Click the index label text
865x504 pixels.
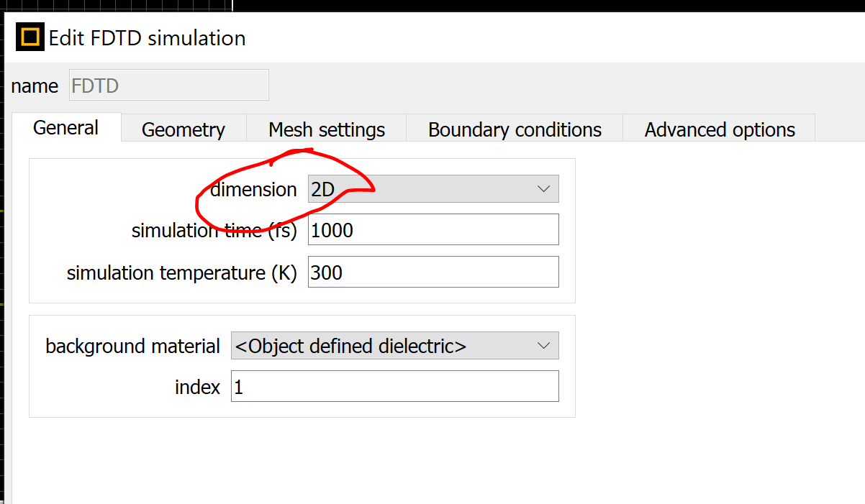(197, 387)
